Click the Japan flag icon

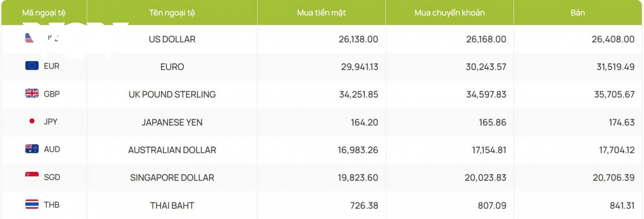[x=32, y=121]
